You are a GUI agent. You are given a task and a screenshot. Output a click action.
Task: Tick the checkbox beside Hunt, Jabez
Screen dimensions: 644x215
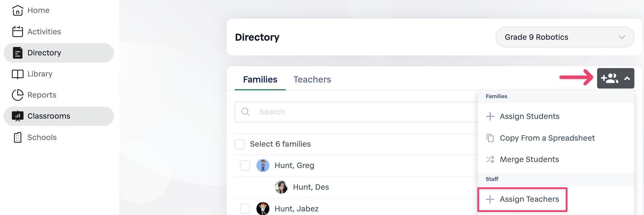click(245, 208)
